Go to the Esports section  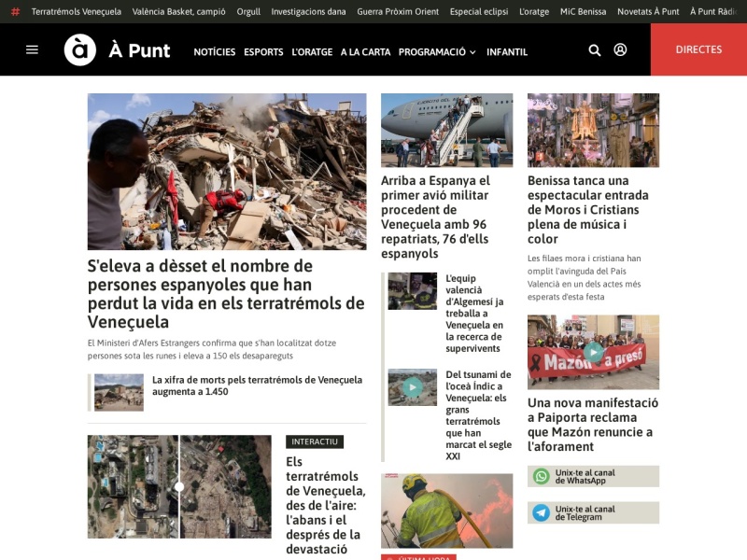[x=263, y=52]
